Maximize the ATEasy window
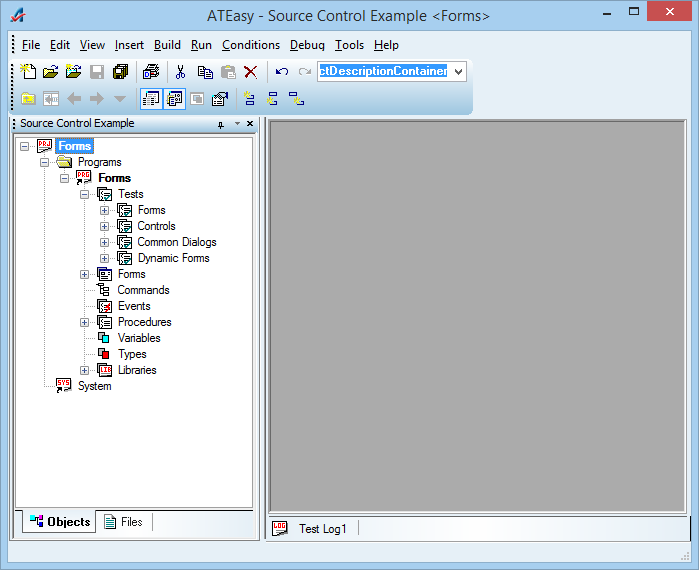 tap(633, 12)
